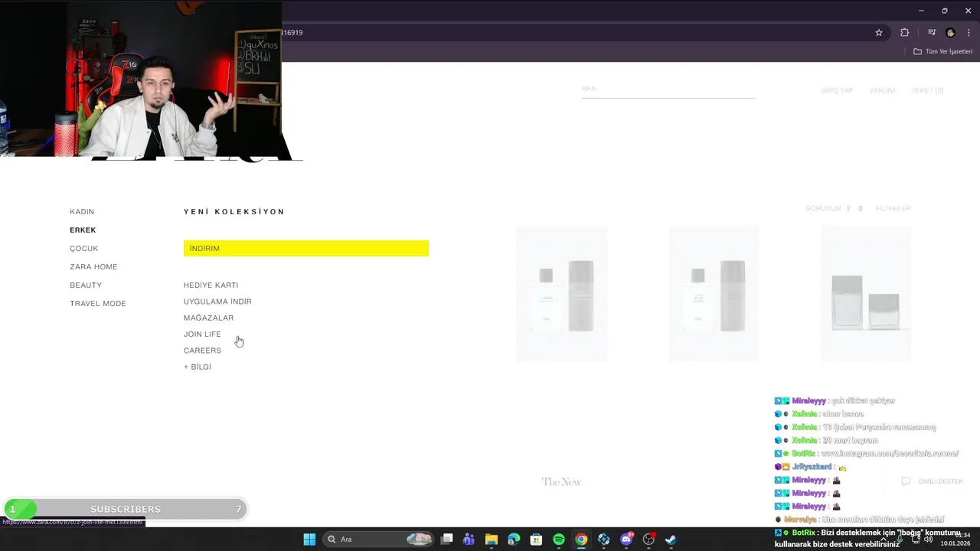The height and width of the screenshot is (551, 980).
Task: Open the Windows Start menu
Action: click(x=309, y=540)
